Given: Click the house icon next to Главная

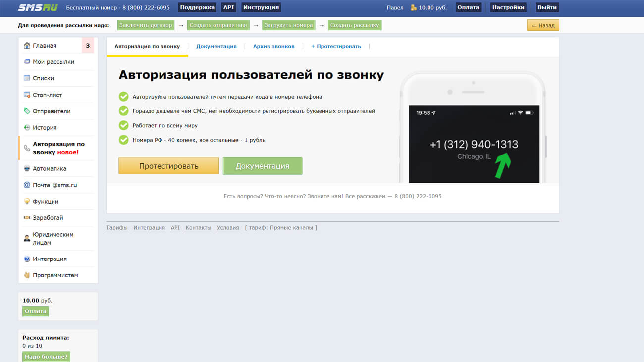Looking at the screenshot, I should coord(27,46).
